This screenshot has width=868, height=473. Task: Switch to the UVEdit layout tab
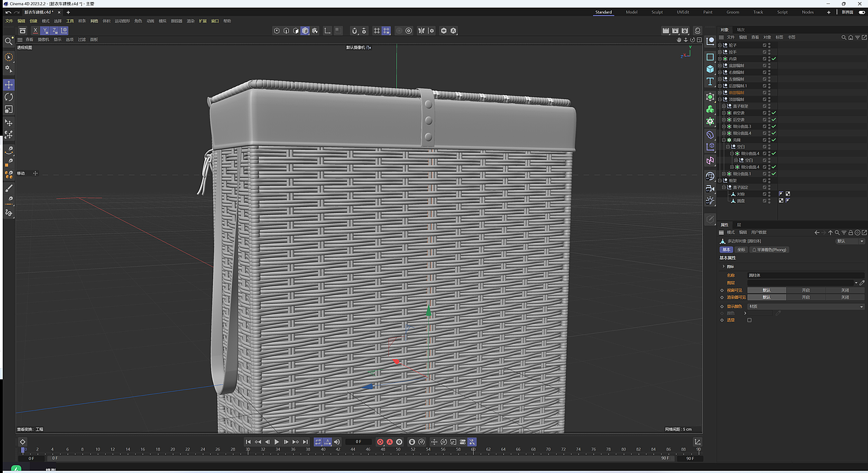coord(683,12)
